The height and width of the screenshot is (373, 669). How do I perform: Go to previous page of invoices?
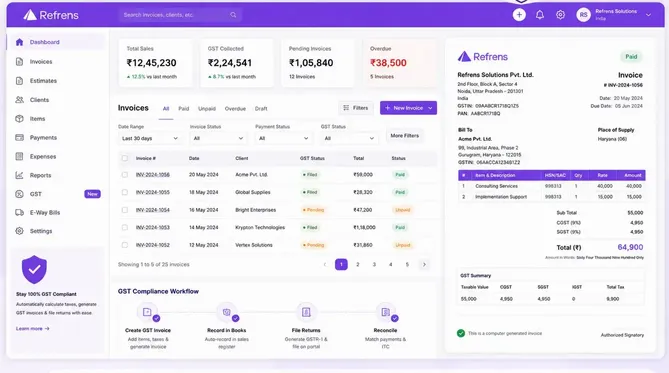coord(325,265)
